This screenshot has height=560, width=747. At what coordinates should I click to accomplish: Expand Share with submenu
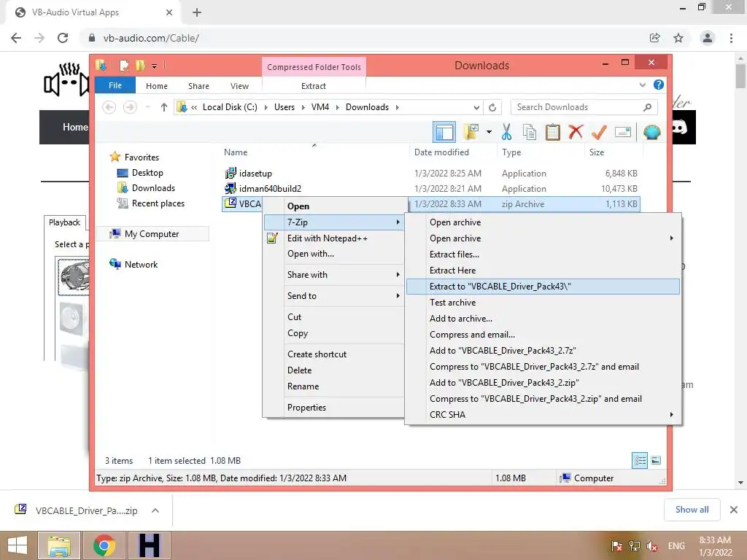pyautogui.click(x=333, y=275)
